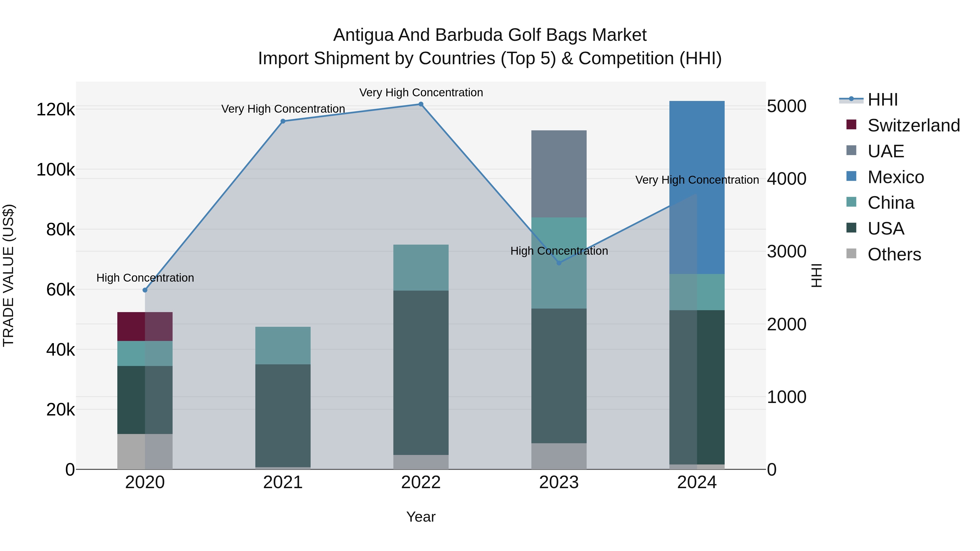This screenshot has width=980, height=551.
Task: Click the 60k left axis tick
Action: (x=60, y=290)
